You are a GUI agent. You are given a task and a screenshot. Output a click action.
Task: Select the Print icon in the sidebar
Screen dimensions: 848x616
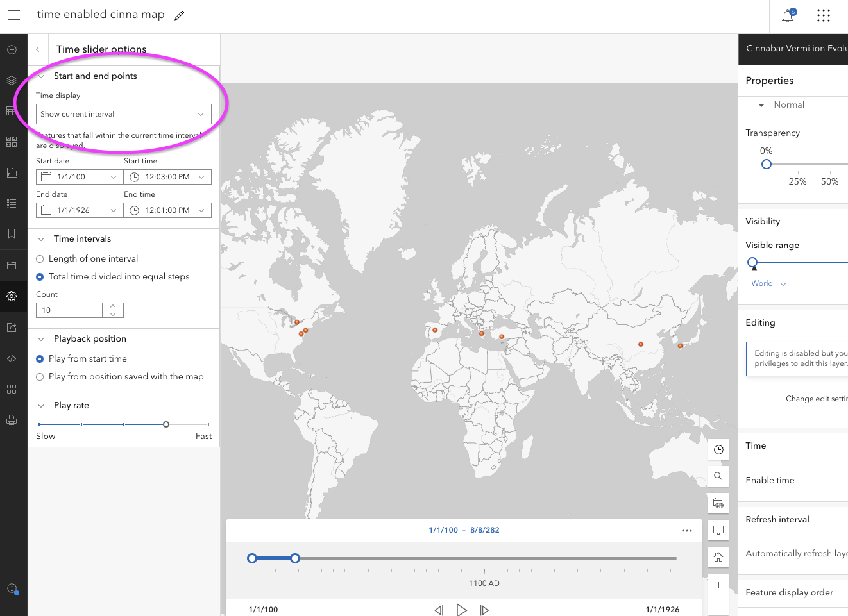(12, 419)
